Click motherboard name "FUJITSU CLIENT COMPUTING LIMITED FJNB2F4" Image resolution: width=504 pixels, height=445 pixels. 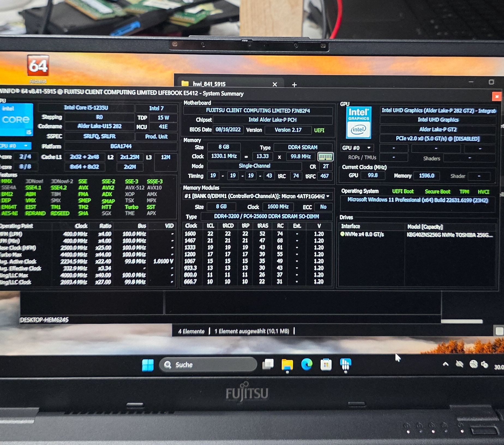tap(258, 111)
